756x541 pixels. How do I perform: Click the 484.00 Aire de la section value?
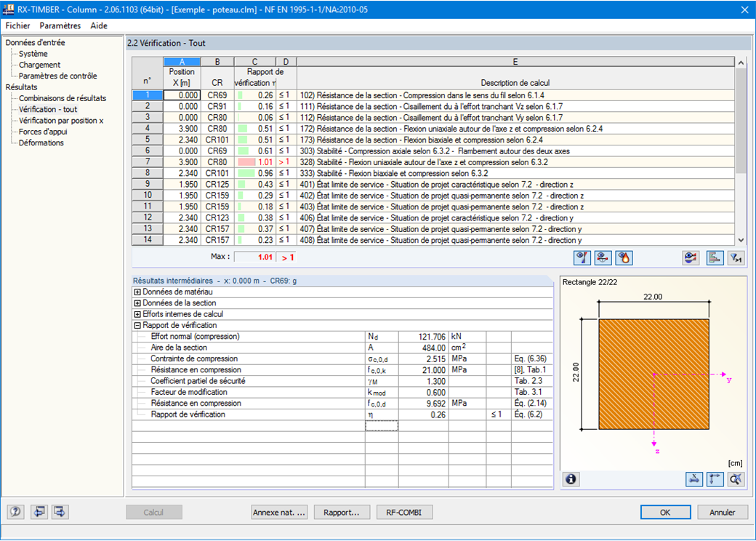click(x=423, y=348)
